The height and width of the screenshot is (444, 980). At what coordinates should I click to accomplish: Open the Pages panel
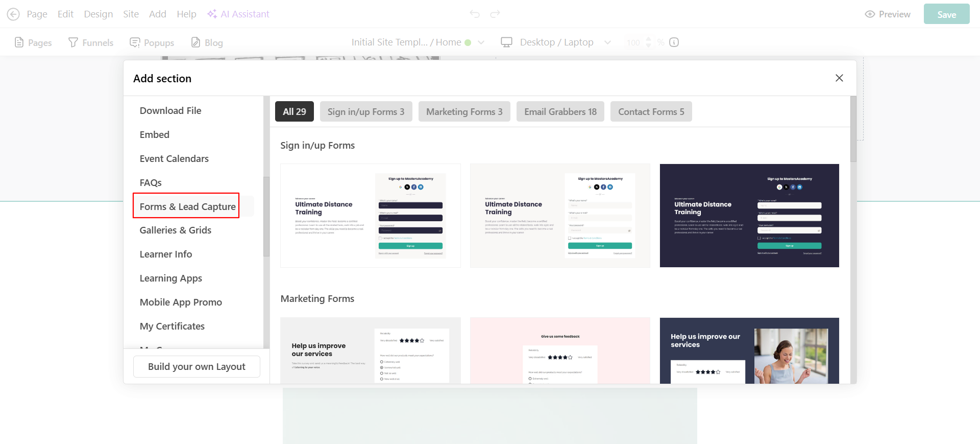(33, 42)
